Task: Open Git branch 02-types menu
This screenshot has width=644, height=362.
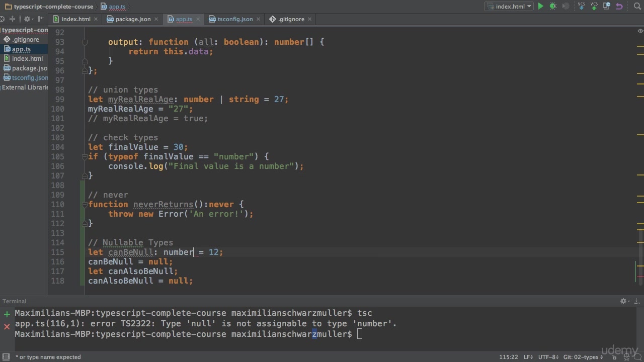Action: [583, 357]
